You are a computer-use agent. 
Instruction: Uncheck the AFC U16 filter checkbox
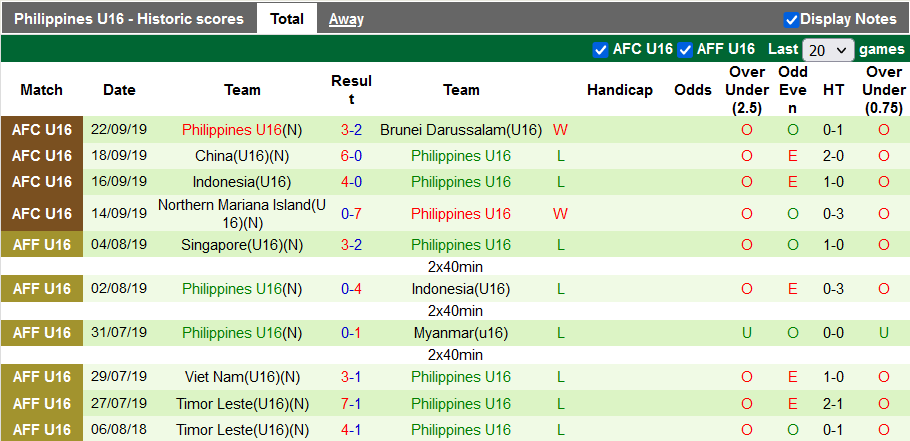[600, 50]
